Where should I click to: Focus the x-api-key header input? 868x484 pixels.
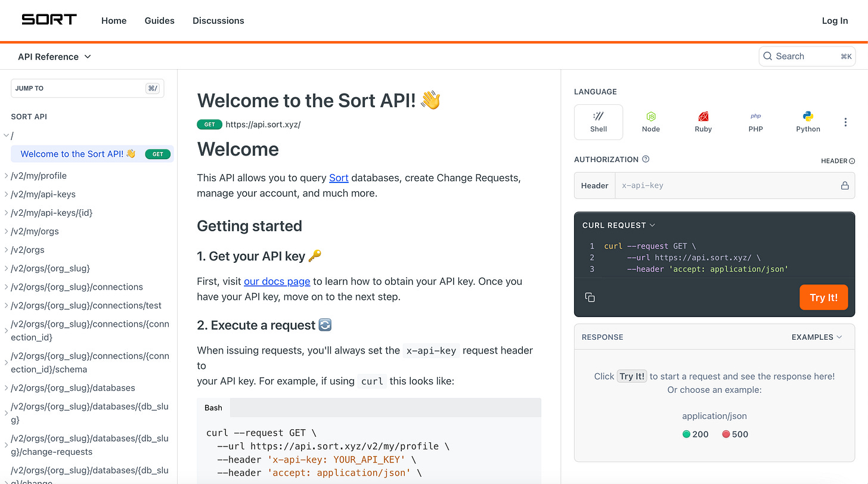727,185
